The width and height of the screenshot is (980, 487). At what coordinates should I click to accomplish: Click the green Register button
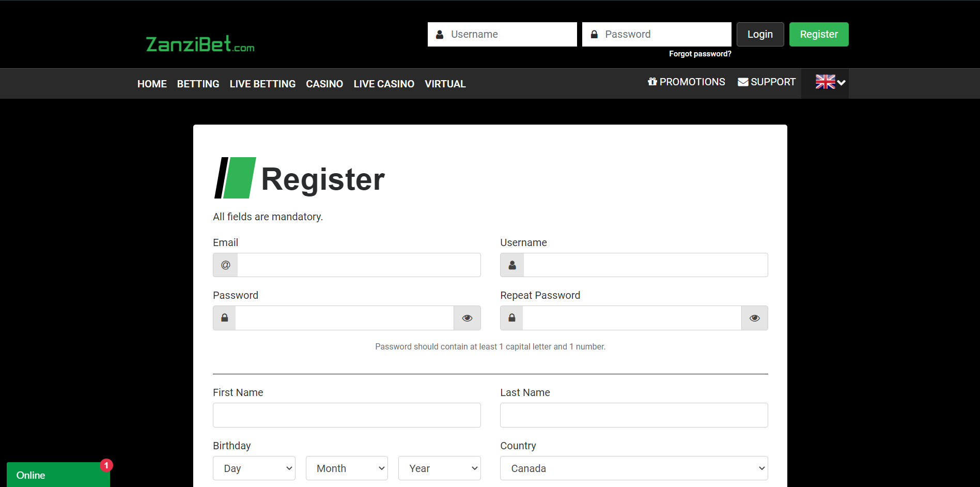point(819,34)
